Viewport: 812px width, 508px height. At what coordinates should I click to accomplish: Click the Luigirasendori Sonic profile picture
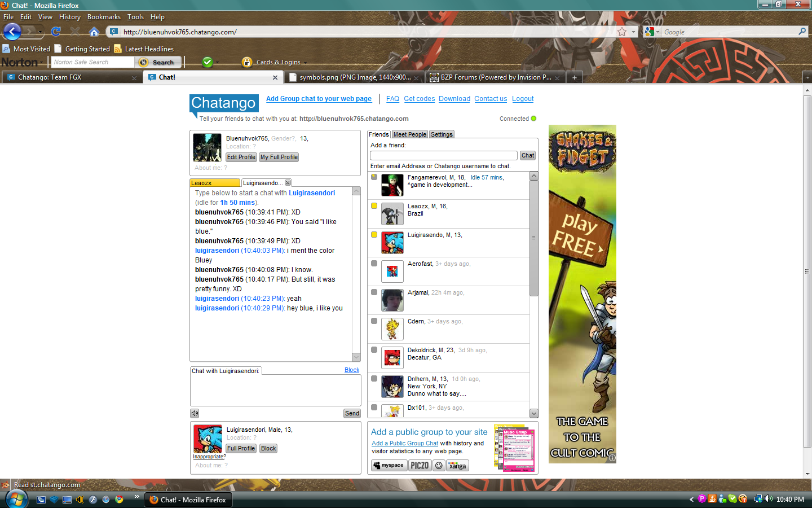point(208,439)
